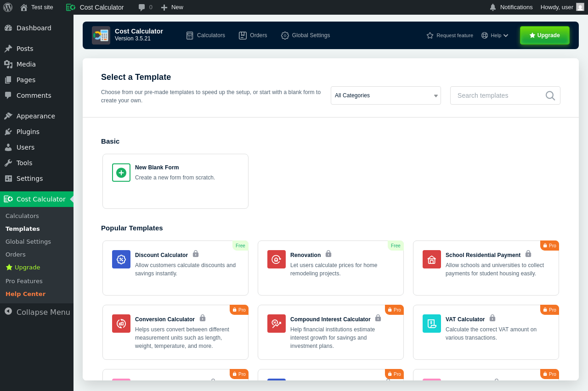This screenshot has width=588, height=391.
Task: Click the Collapse Menu arrow icon
Action: (8, 311)
